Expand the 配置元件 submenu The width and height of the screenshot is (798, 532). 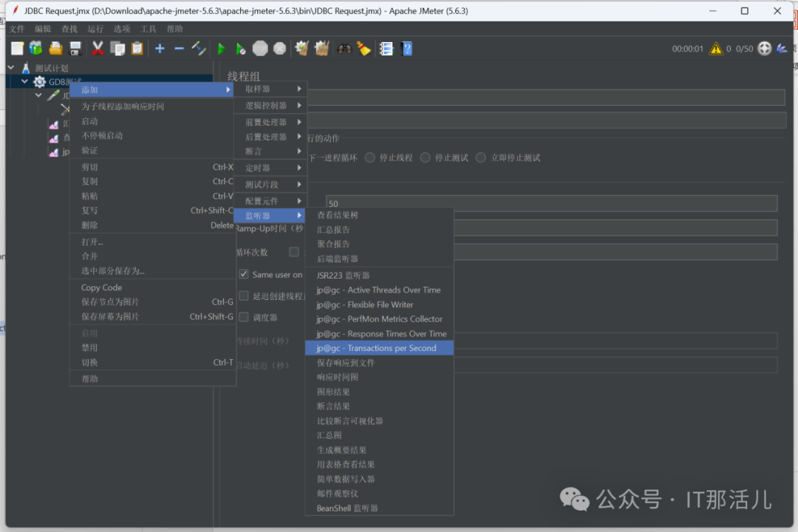270,201
